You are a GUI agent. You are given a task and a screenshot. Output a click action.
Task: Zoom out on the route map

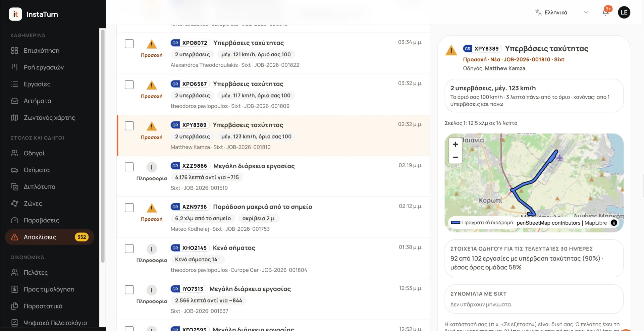click(x=455, y=157)
